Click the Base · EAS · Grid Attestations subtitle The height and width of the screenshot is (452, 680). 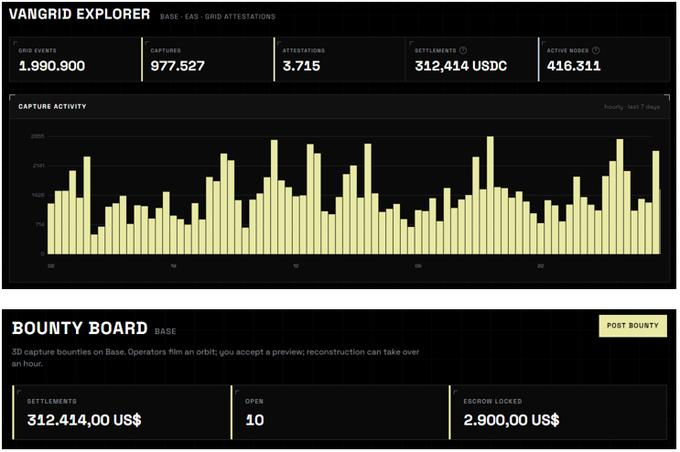tap(218, 16)
